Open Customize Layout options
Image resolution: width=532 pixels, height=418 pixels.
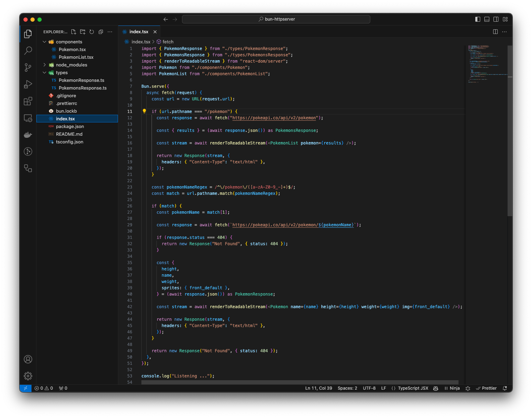pos(505,19)
